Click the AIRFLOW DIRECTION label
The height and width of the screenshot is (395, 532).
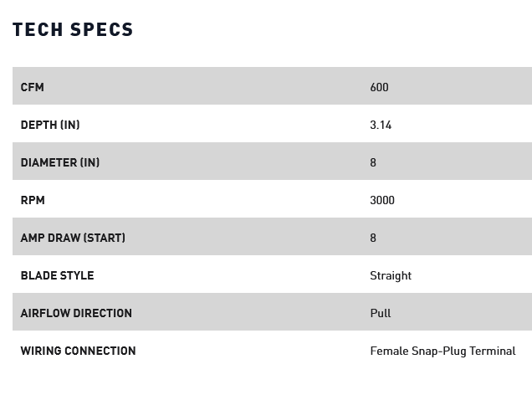[76, 313]
